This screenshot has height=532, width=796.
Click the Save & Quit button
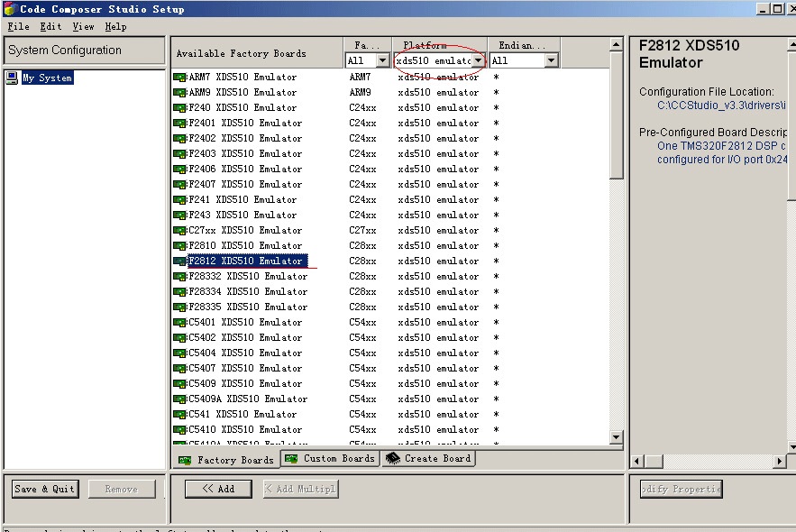pos(45,489)
